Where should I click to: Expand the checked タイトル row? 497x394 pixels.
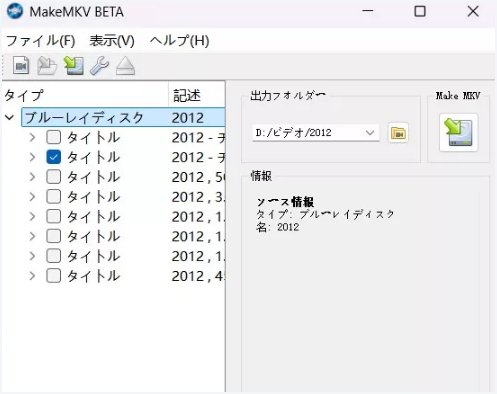pos(32,157)
